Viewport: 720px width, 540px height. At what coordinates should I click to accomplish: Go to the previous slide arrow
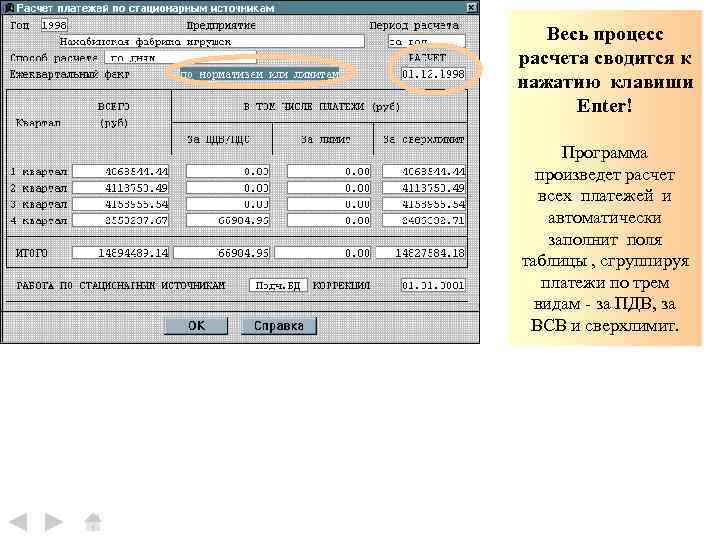pyautogui.click(x=18, y=522)
